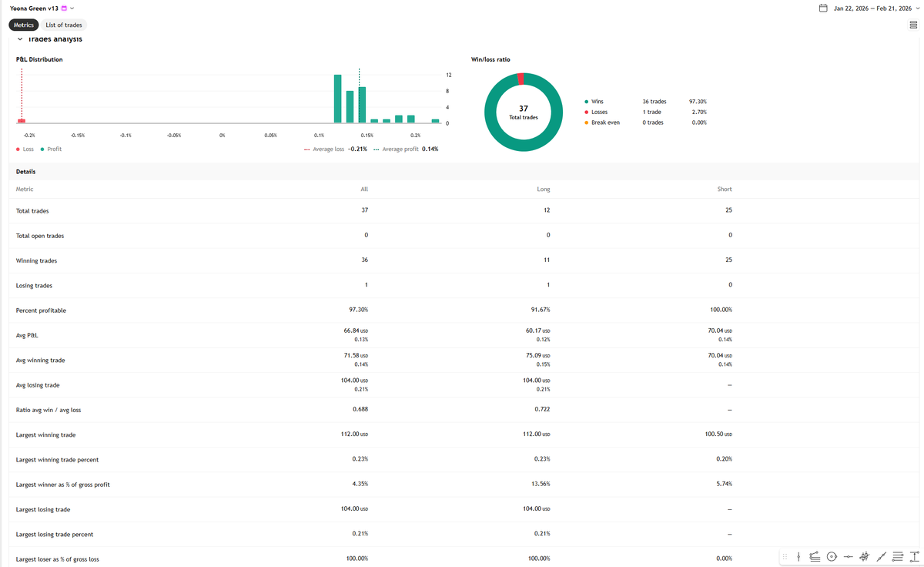This screenshot has width=924, height=567.
Task: Click the 100.50 USD Short largest winner
Action: [x=718, y=434]
